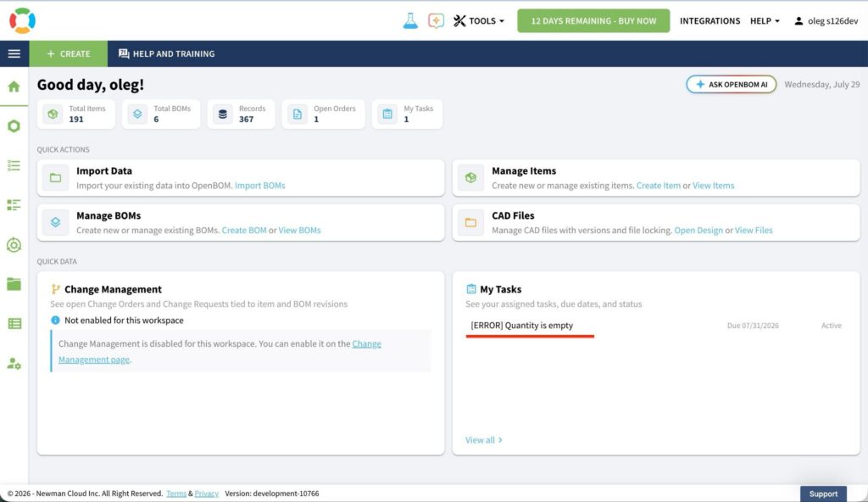Image resolution: width=868 pixels, height=502 pixels.
Task: Open the list icon in sidebar
Action: tap(14, 165)
